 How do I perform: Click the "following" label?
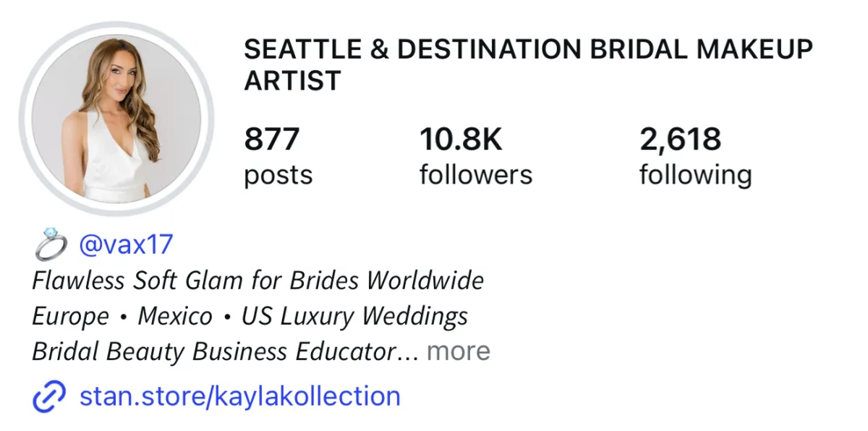point(695,175)
